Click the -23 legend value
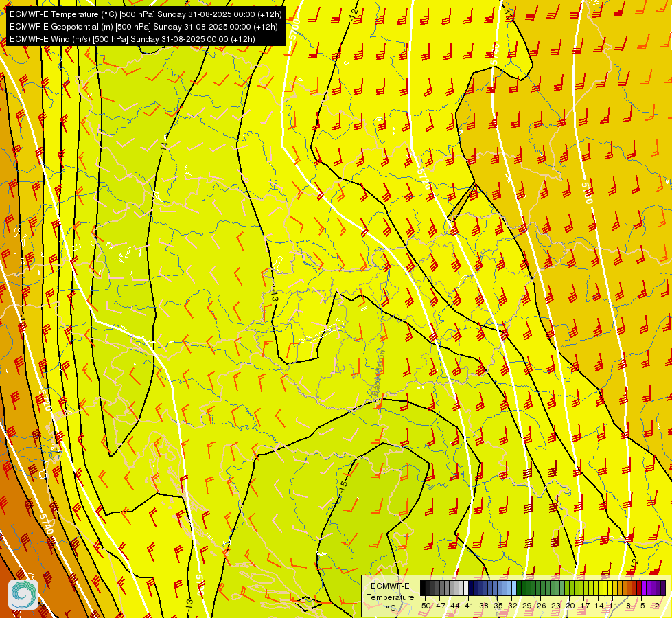This screenshot has width=672, height=618. coord(555,606)
